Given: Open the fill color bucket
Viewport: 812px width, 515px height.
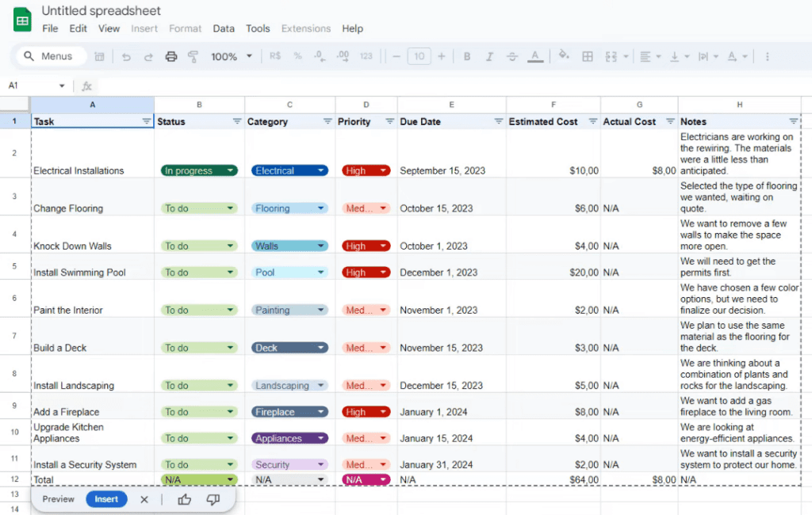Looking at the screenshot, I should (564, 55).
